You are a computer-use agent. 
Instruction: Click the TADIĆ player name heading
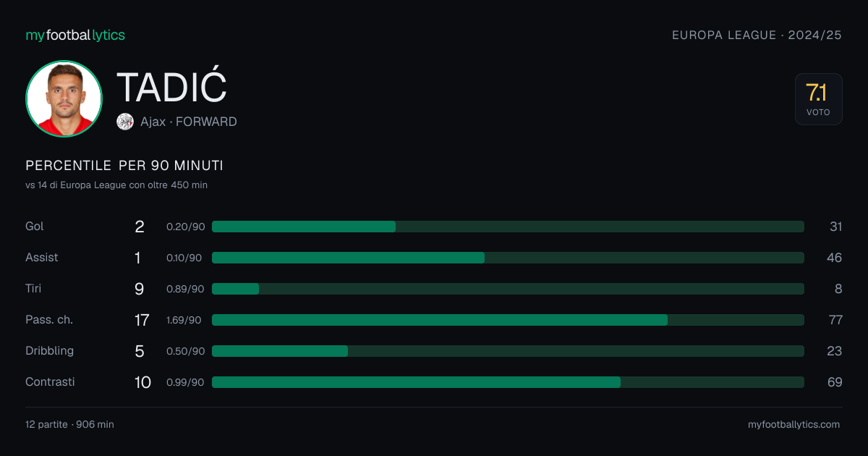pyautogui.click(x=171, y=87)
